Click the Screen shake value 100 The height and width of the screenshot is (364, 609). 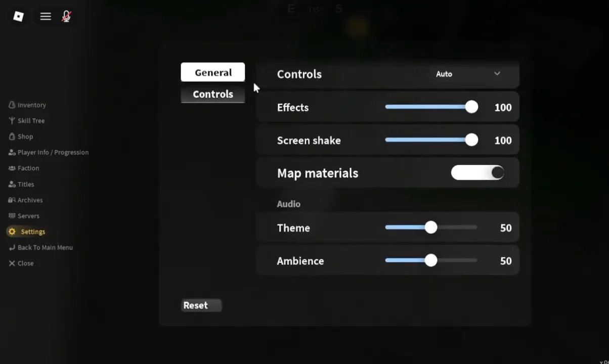[503, 140]
